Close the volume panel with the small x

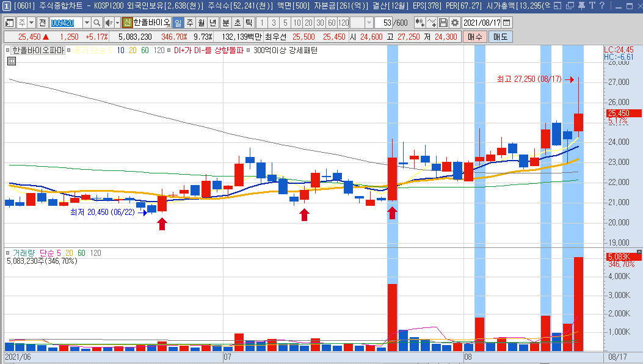(x=639, y=252)
